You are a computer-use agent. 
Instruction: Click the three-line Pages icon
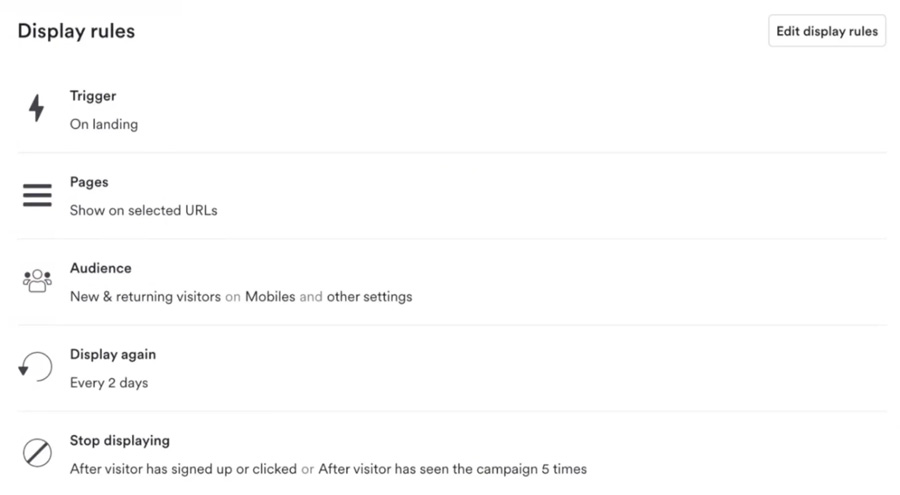pyautogui.click(x=37, y=195)
